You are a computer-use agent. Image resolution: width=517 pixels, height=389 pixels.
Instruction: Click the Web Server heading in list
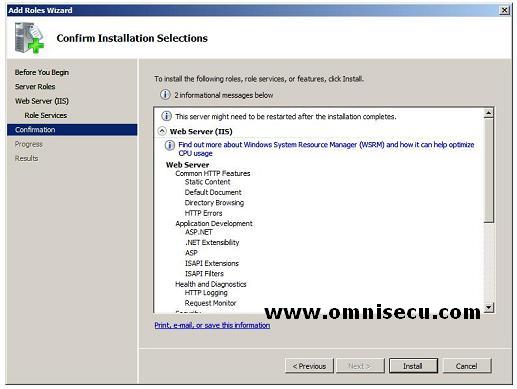pyautogui.click(x=188, y=165)
